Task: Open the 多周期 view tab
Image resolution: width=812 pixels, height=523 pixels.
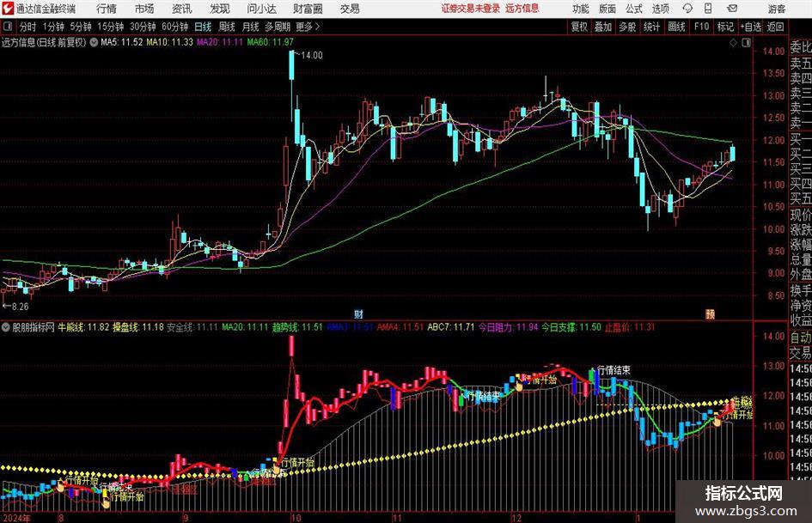Action: 278,27
